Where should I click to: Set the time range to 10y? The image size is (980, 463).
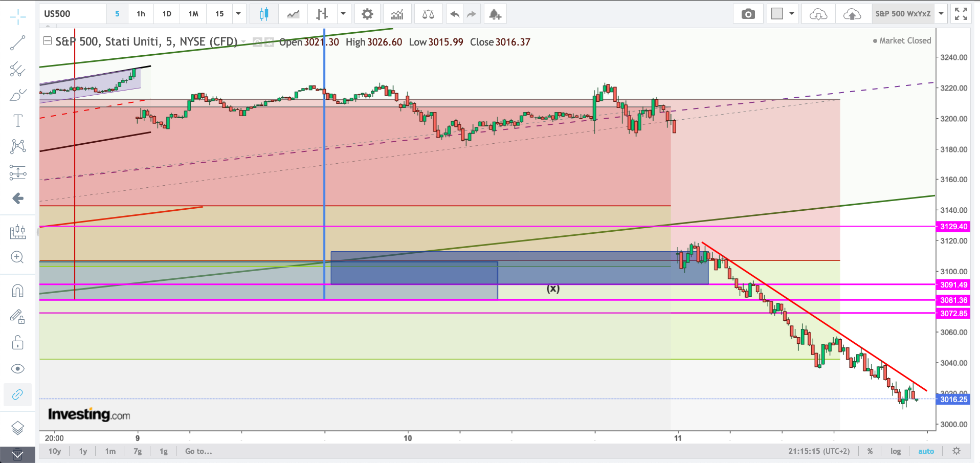[55, 451]
